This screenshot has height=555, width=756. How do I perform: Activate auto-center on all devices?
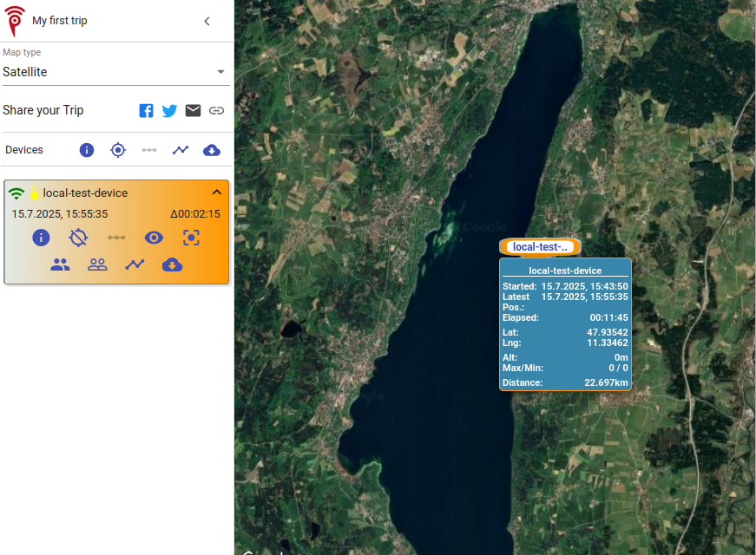[118, 150]
